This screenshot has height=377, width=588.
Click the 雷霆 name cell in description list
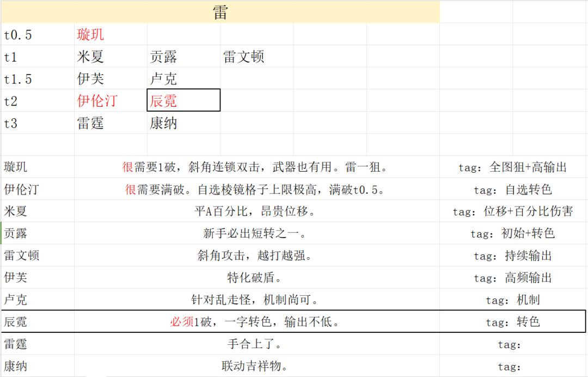click(38, 344)
